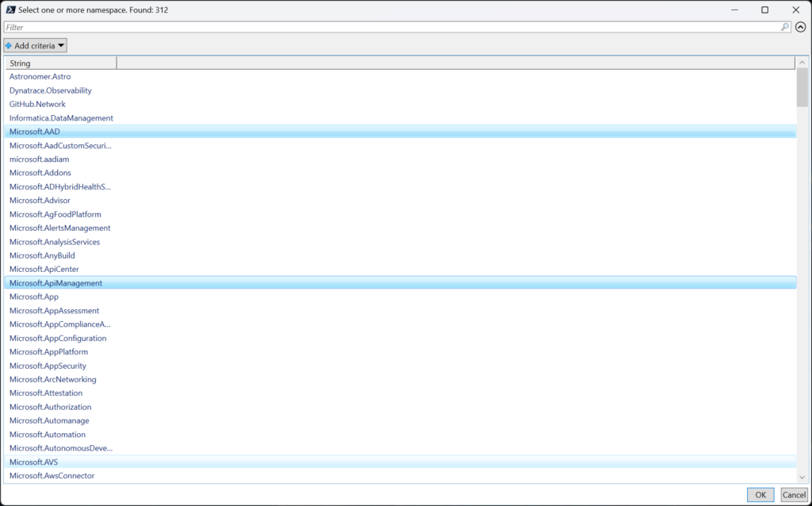Click the scrollbar down arrow
The image size is (812, 506).
pos(802,477)
